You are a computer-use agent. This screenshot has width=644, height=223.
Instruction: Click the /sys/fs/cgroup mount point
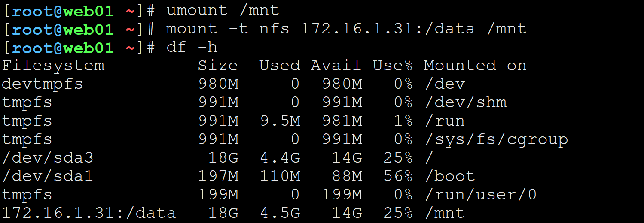496,139
